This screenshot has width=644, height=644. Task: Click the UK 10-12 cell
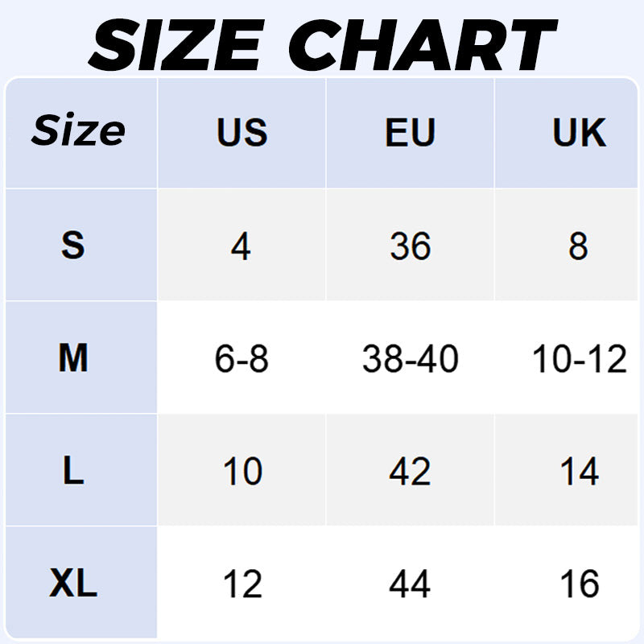click(x=580, y=359)
